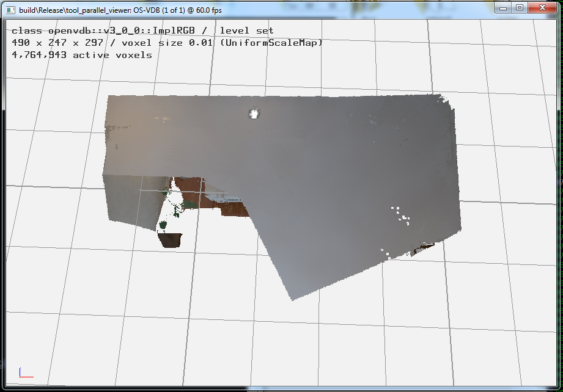Close the tool_parallel_viewer window
This screenshot has width=563, height=392.
tap(542, 8)
